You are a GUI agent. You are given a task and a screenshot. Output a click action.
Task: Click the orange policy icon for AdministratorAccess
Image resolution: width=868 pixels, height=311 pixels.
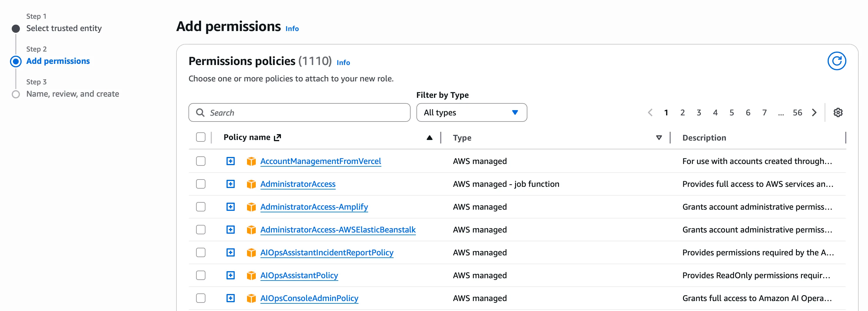tap(251, 184)
